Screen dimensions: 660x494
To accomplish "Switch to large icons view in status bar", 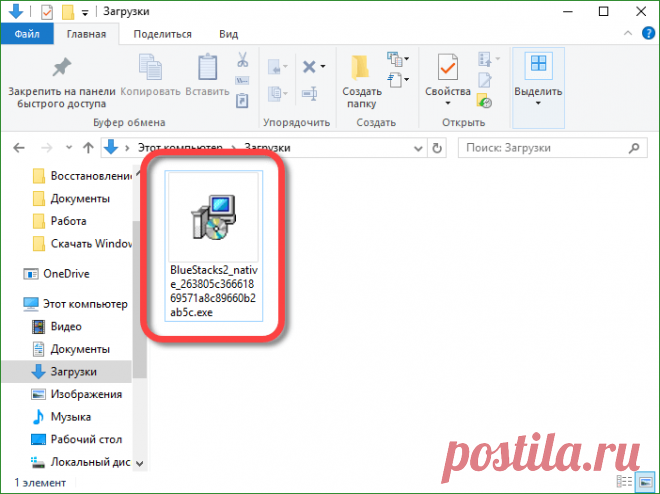I will (x=646, y=481).
